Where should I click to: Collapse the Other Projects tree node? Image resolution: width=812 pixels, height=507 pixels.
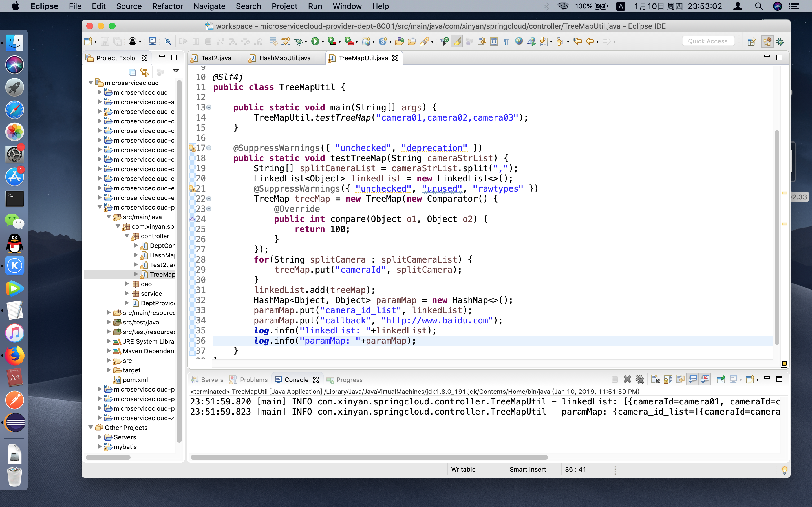pos(91,428)
